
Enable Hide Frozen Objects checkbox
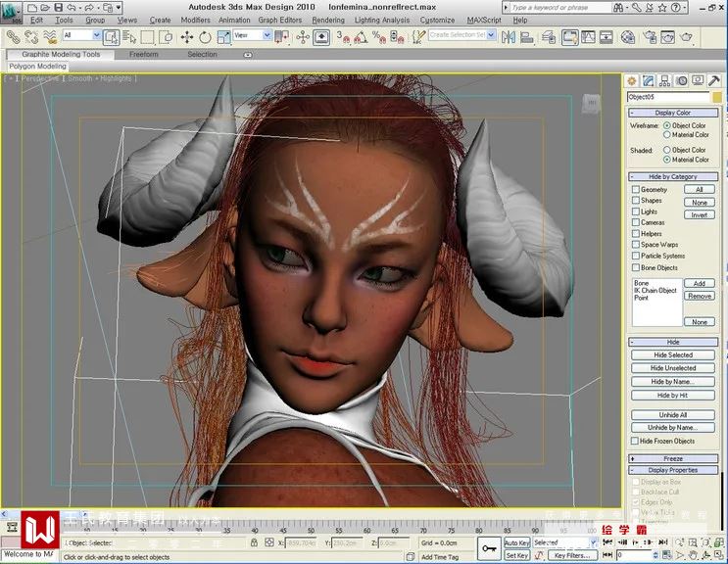tap(635, 441)
